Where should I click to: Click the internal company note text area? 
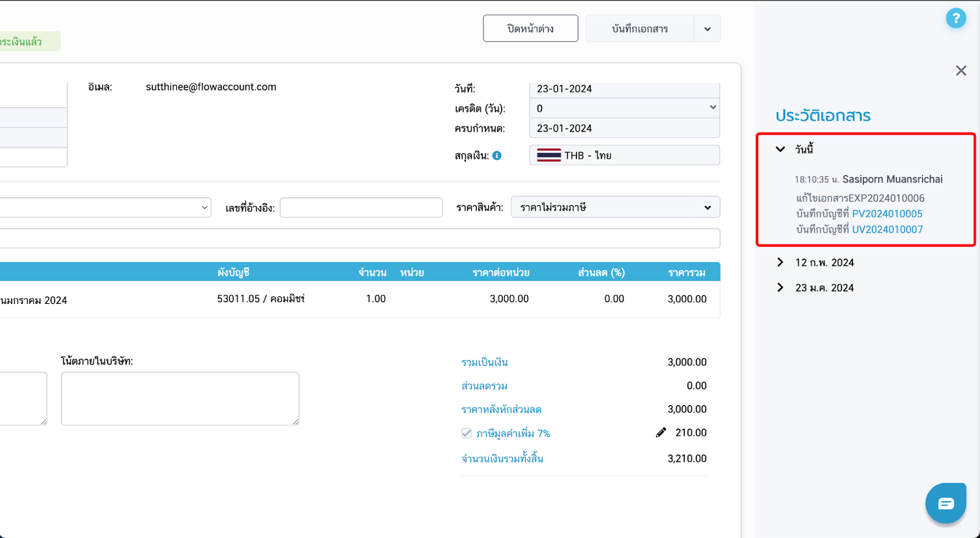click(180, 398)
